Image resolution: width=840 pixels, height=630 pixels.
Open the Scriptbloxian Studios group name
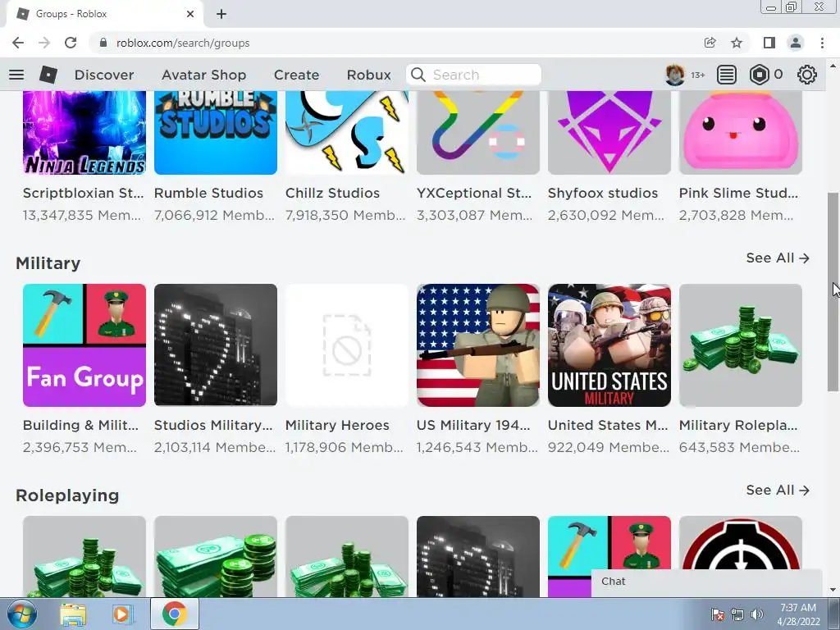click(x=84, y=193)
